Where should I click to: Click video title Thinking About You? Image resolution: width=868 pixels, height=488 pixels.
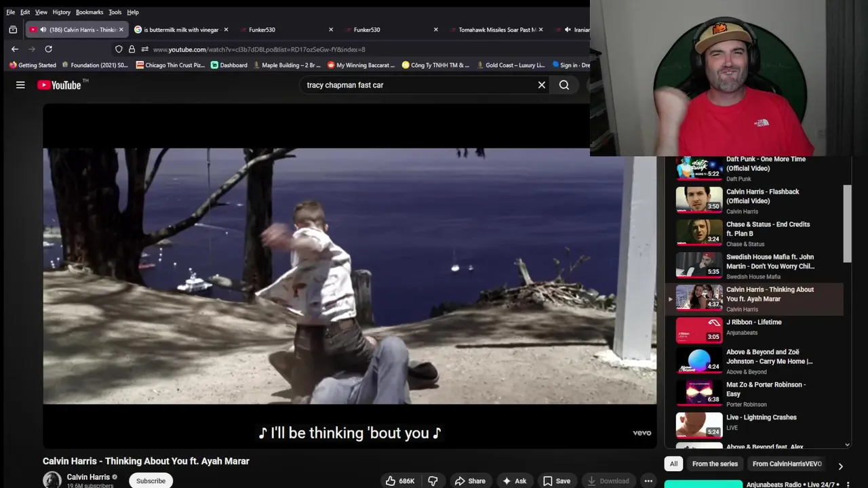(x=146, y=461)
